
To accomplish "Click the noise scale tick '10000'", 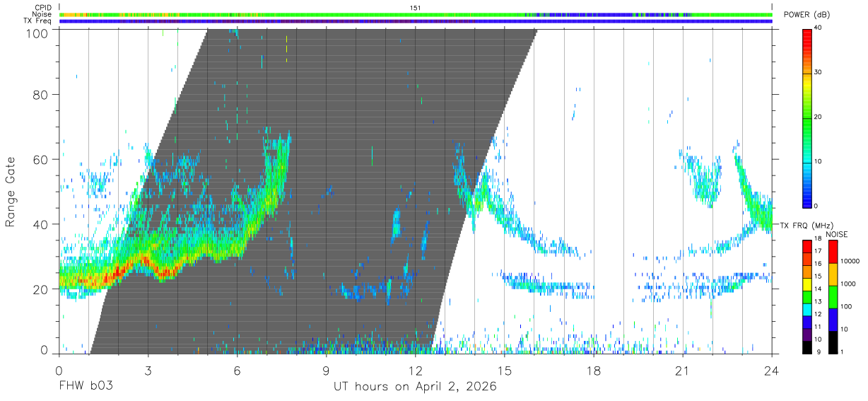I will click(851, 262).
